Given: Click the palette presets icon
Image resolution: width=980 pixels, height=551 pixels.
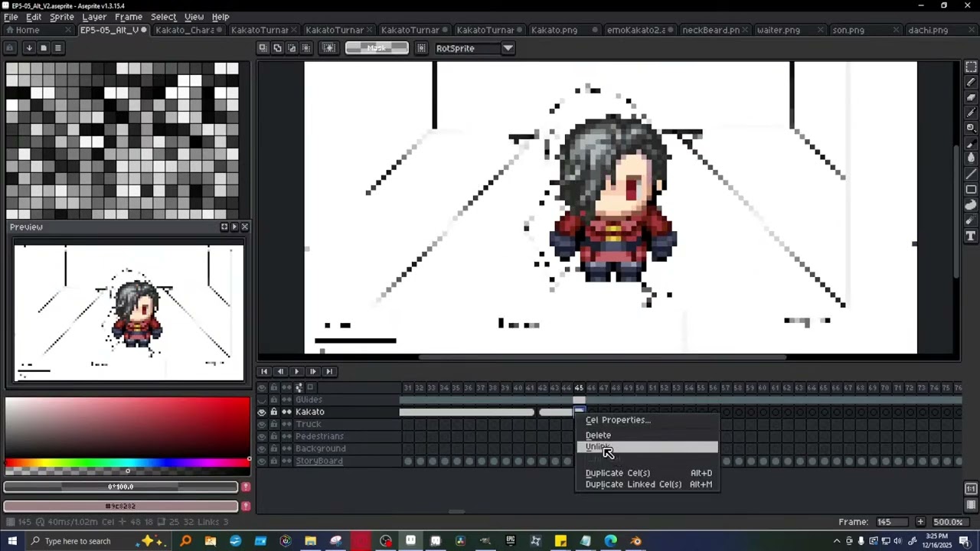Looking at the screenshot, I should coord(43,48).
